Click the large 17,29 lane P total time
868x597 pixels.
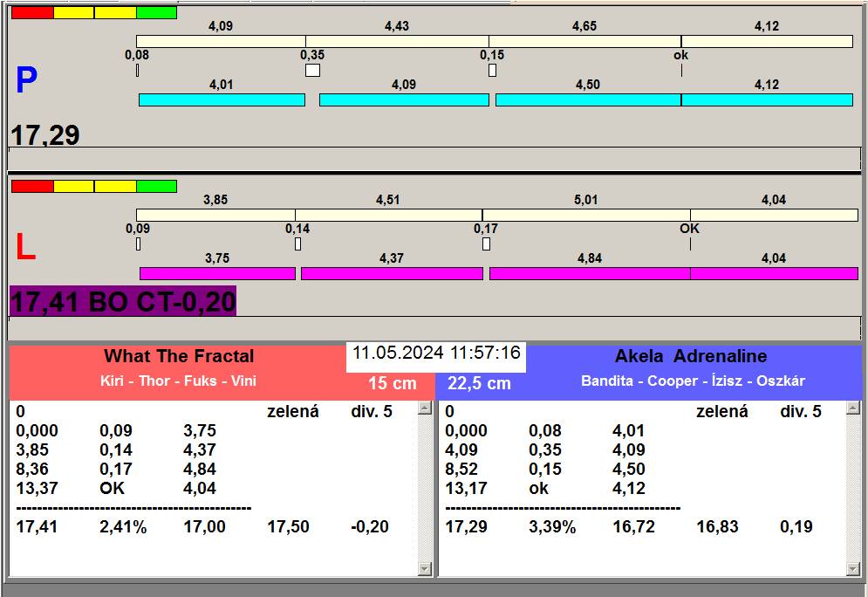[x=45, y=135]
